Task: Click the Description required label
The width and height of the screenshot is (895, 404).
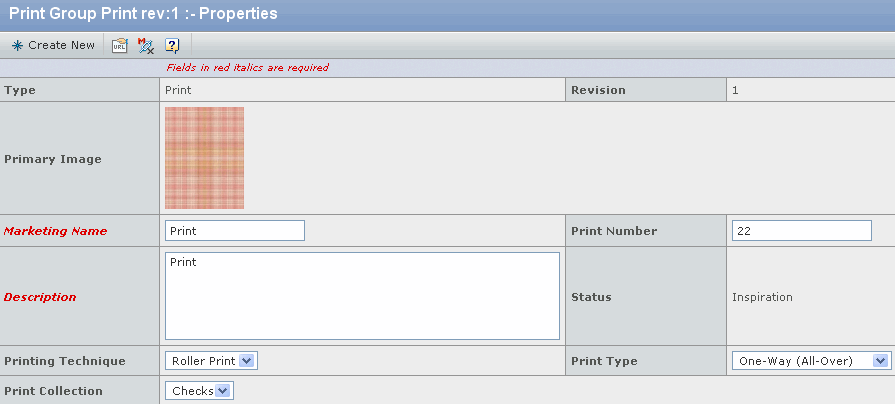Action: [40, 297]
